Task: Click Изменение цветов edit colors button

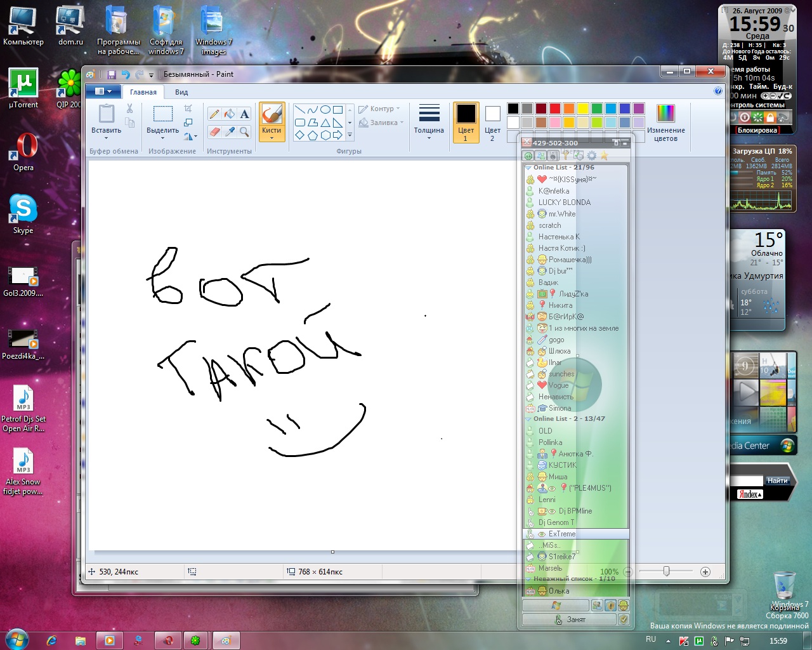Action: point(665,123)
